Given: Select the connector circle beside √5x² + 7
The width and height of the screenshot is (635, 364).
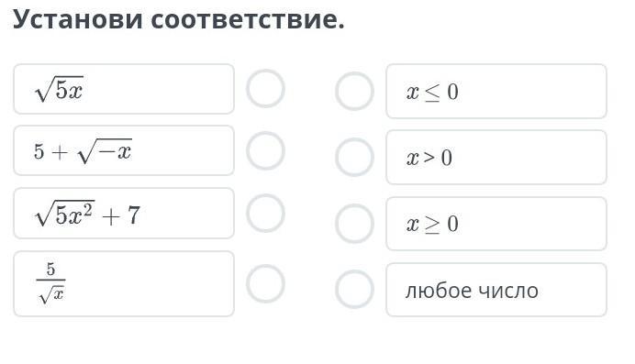Looking at the screenshot, I should pos(266,213).
